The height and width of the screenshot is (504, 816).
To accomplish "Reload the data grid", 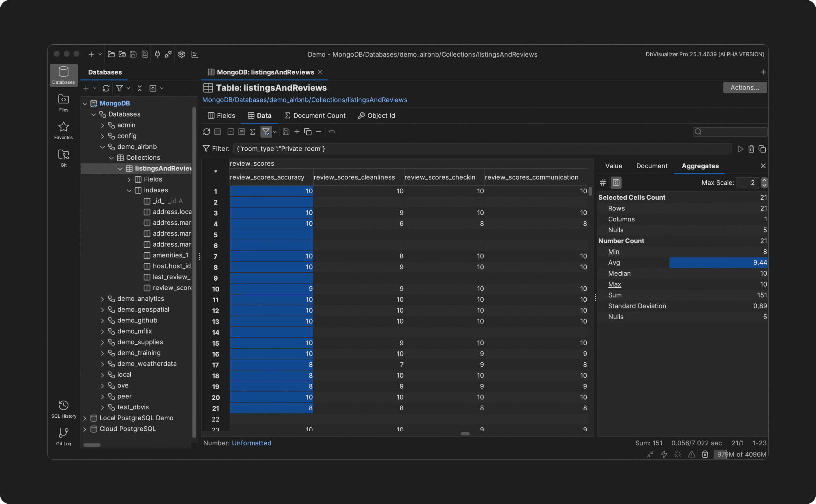I will pos(207,132).
